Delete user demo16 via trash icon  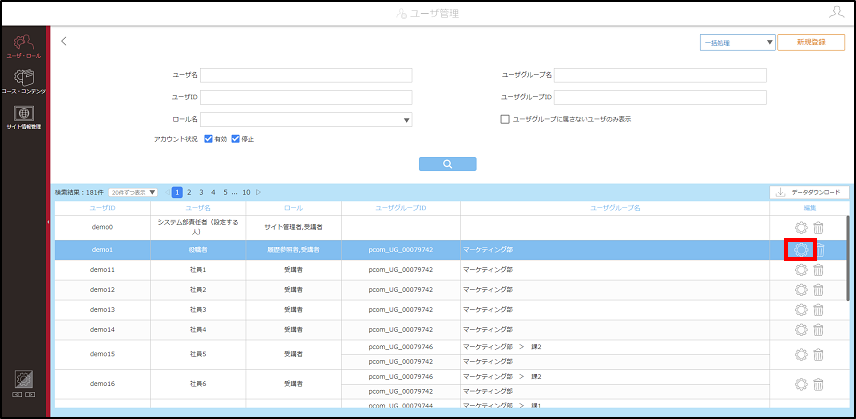pos(818,384)
